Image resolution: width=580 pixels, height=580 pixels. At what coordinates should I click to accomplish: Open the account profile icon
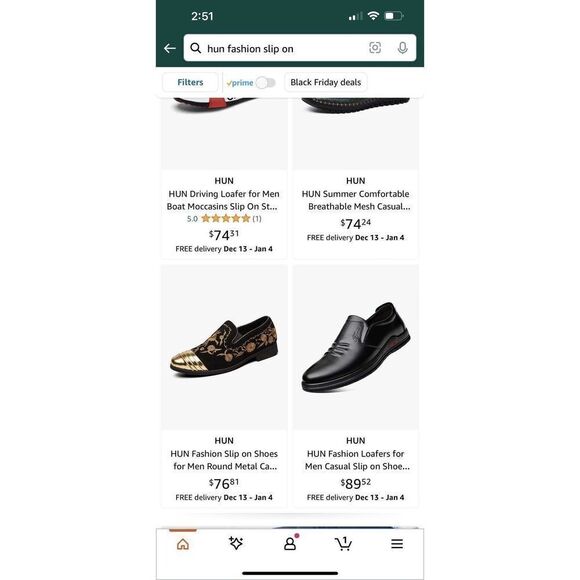(x=290, y=543)
